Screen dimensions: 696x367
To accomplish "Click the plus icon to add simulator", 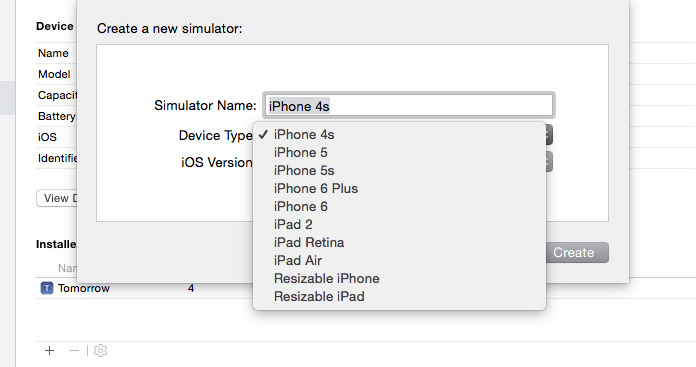I will point(49,351).
